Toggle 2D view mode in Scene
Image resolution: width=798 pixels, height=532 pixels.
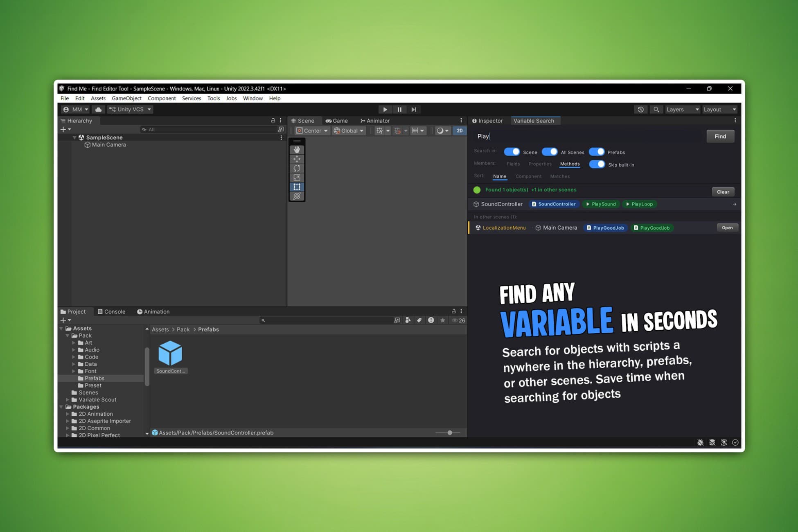460,131
